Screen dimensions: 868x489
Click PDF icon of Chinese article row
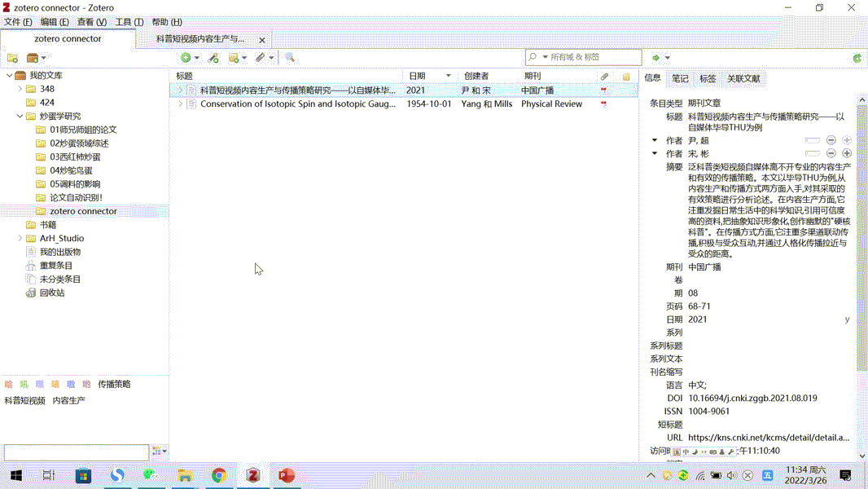(604, 90)
